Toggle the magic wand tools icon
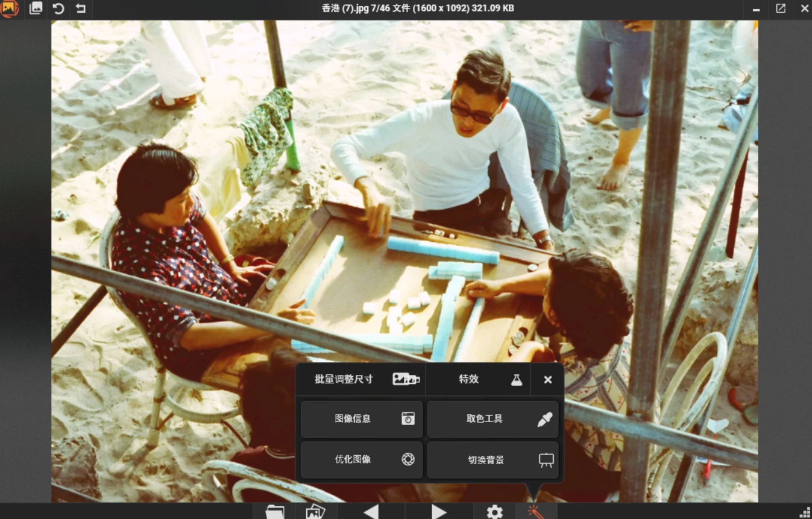Screen dimensions: 812x519 [536, 512]
